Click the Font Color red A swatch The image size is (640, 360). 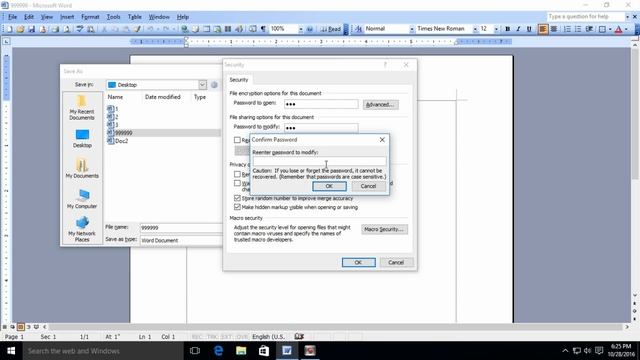tap(618, 29)
